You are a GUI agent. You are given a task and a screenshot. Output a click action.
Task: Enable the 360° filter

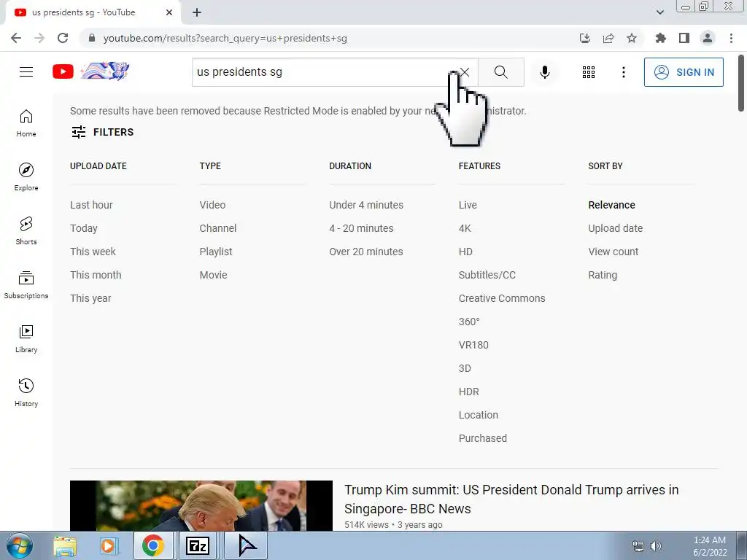click(469, 322)
